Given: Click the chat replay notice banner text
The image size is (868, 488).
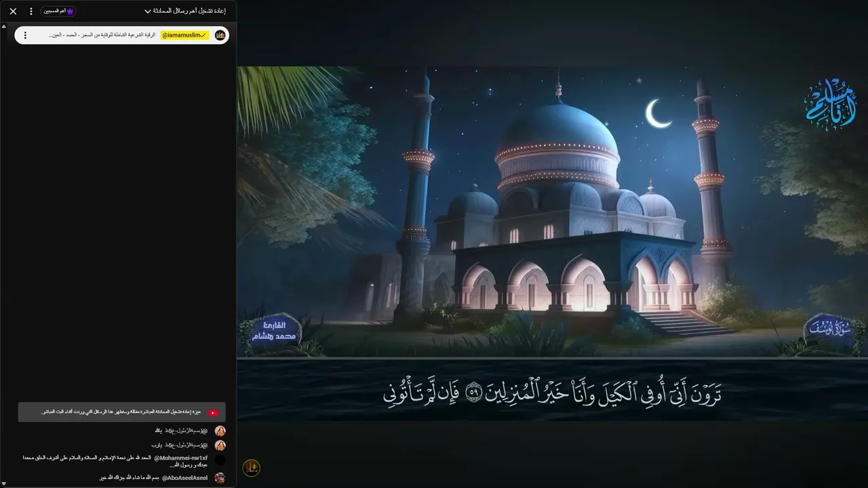Looking at the screenshot, I should point(122,412).
